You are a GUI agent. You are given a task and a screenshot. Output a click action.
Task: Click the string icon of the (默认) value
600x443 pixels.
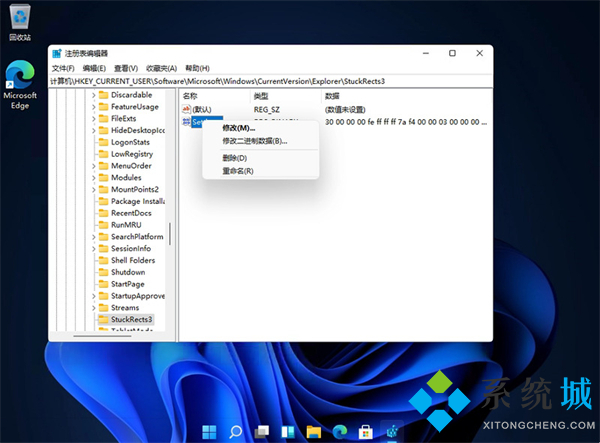pos(186,109)
